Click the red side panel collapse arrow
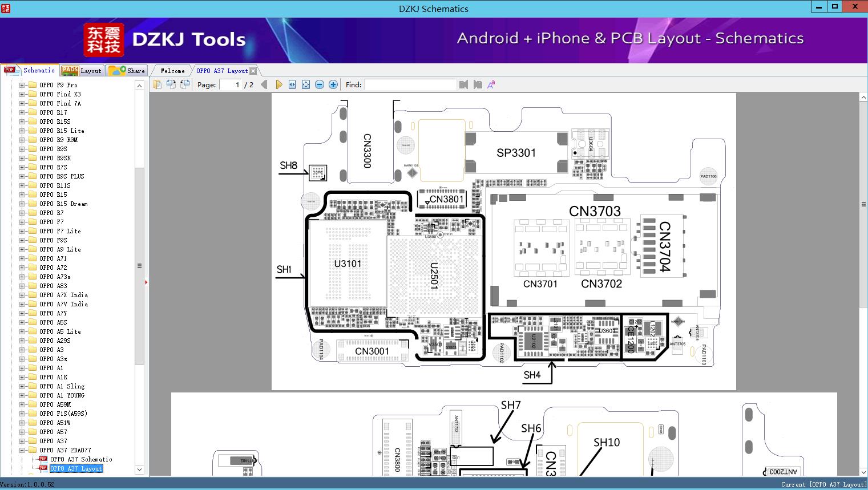Screen dimensions: 868x490 pos(147,282)
